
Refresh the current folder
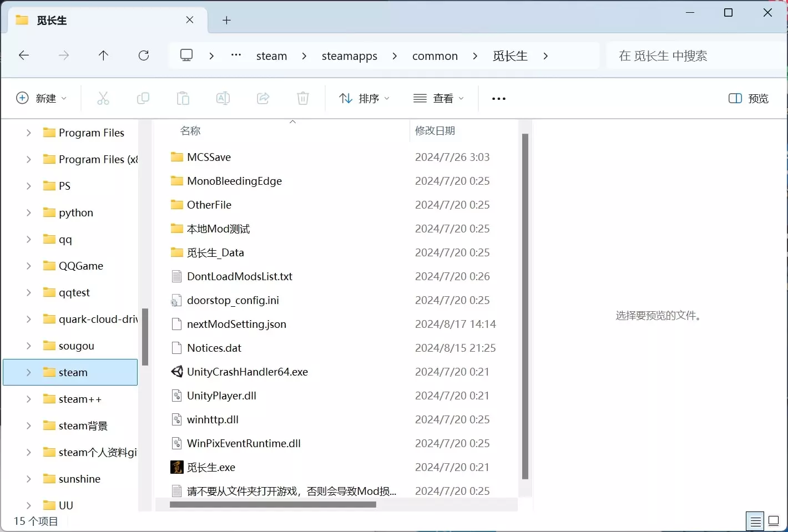point(144,55)
